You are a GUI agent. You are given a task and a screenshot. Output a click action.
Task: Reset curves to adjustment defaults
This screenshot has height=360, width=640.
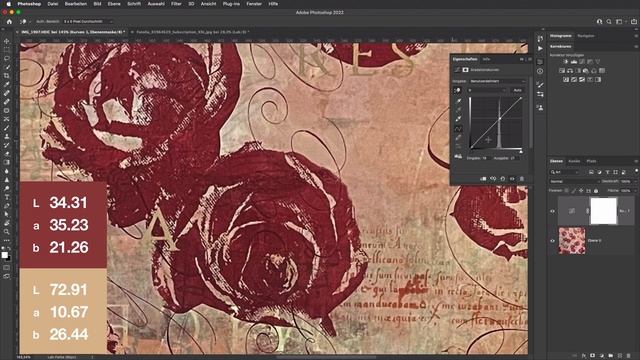coord(502,179)
